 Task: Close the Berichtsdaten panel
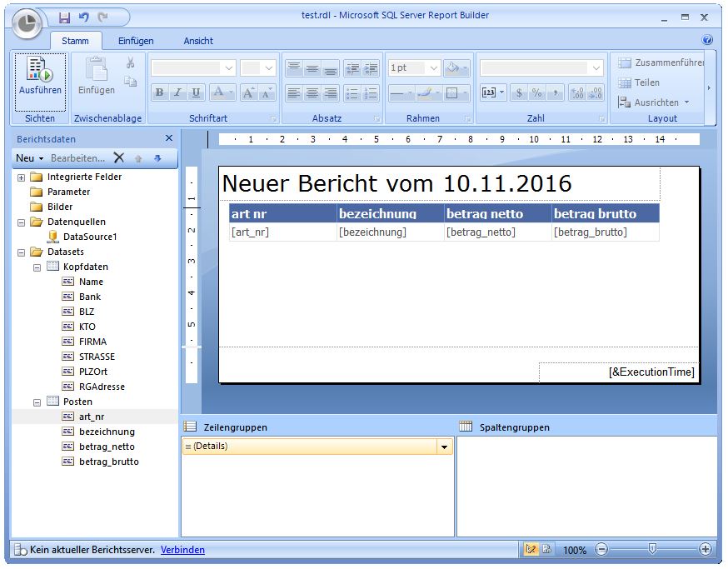[x=169, y=138]
